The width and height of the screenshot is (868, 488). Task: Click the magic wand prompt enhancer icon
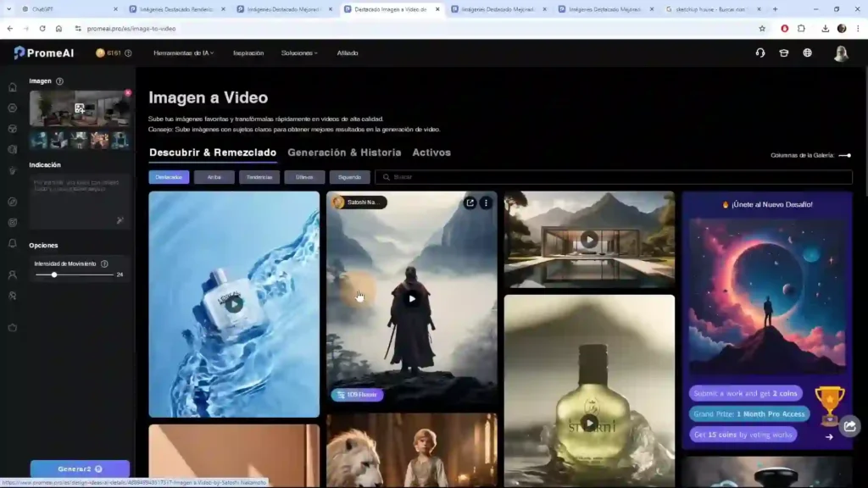point(120,220)
